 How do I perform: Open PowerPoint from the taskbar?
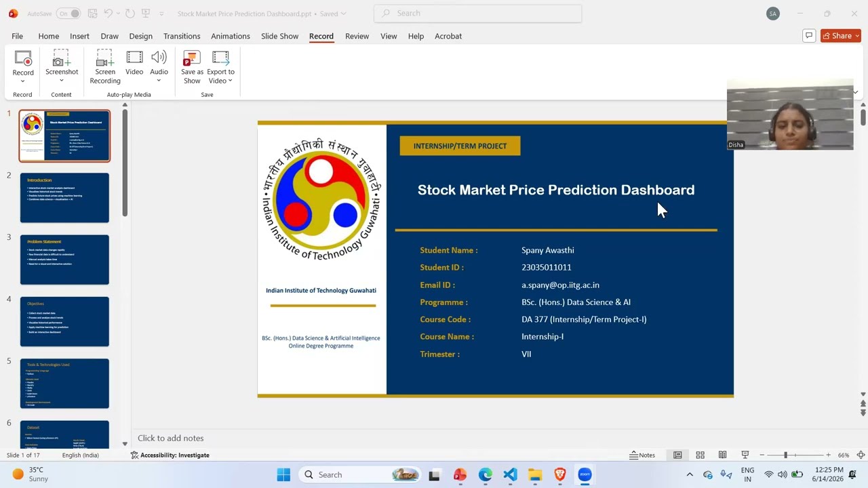460,474
